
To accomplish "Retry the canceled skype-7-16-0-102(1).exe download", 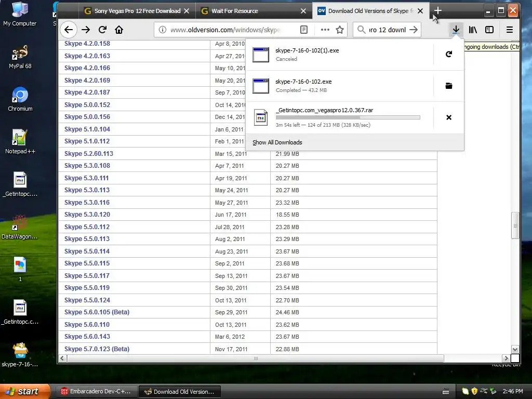I will click(x=448, y=54).
